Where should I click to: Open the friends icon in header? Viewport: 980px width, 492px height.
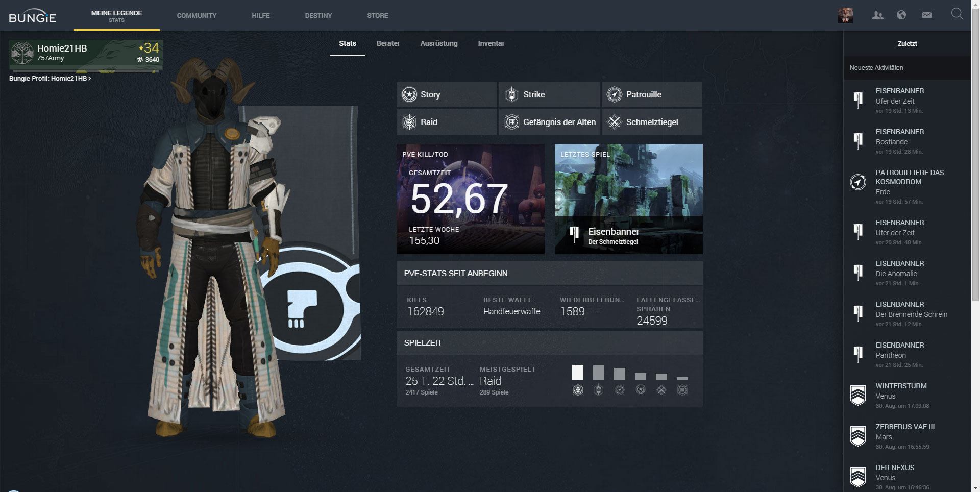877,15
